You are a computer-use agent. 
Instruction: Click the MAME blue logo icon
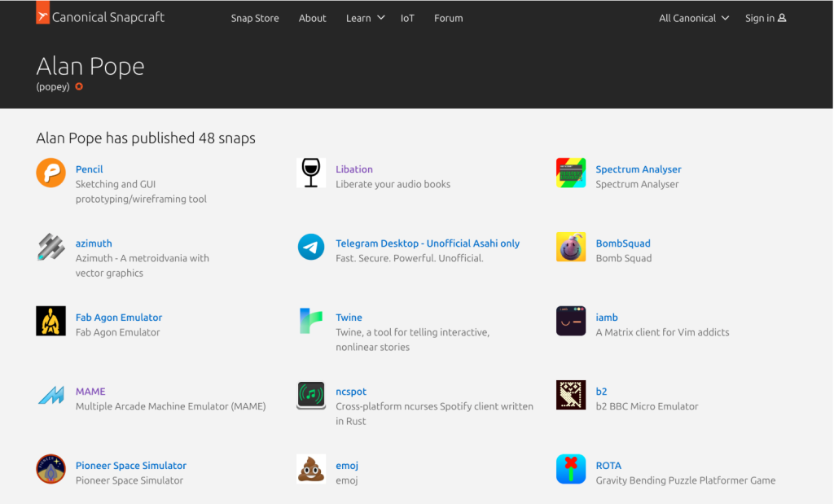pyautogui.click(x=51, y=395)
